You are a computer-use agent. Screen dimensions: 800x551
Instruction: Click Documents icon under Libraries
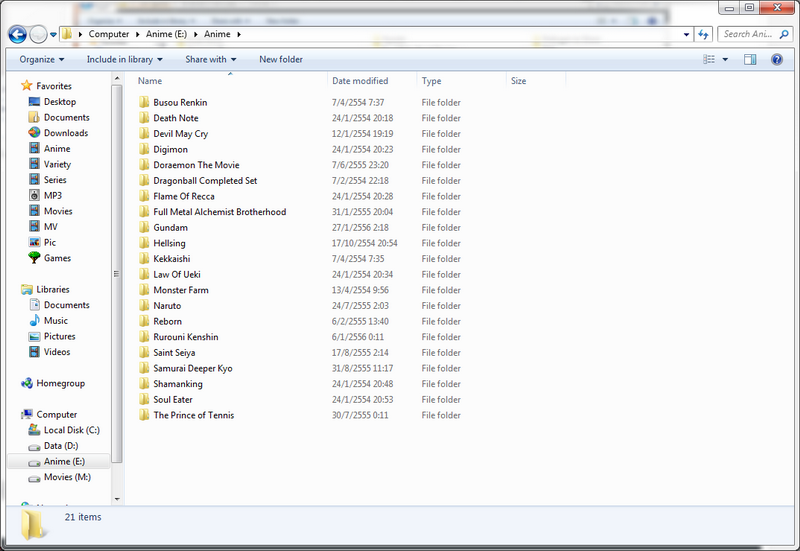(x=34, y=305)
